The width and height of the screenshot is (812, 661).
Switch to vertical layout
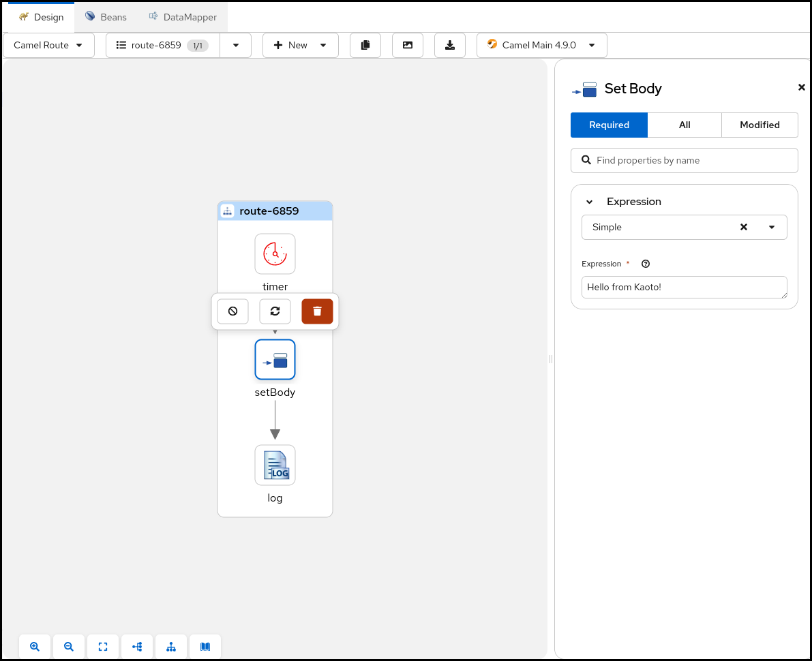point(171,647)
